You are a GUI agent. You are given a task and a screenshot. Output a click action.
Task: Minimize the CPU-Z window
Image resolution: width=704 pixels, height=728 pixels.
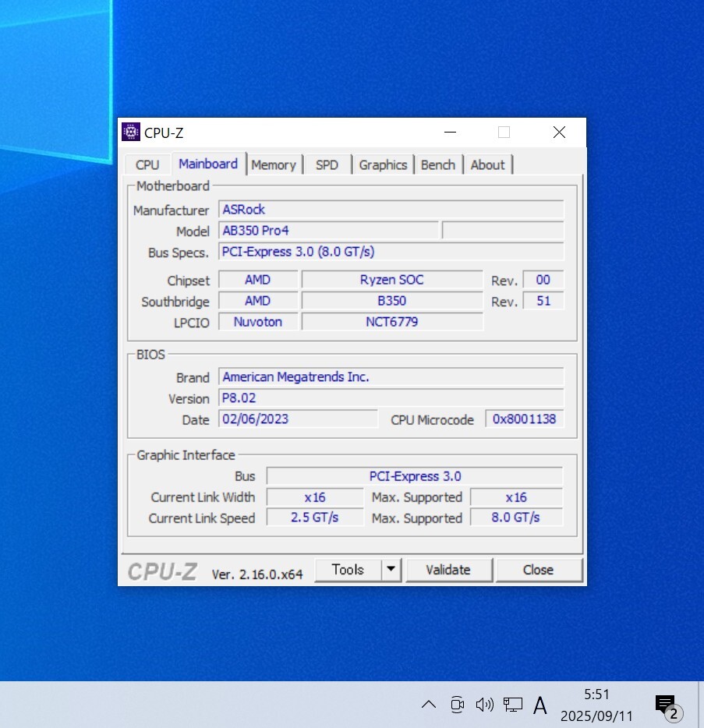(450, 133)
